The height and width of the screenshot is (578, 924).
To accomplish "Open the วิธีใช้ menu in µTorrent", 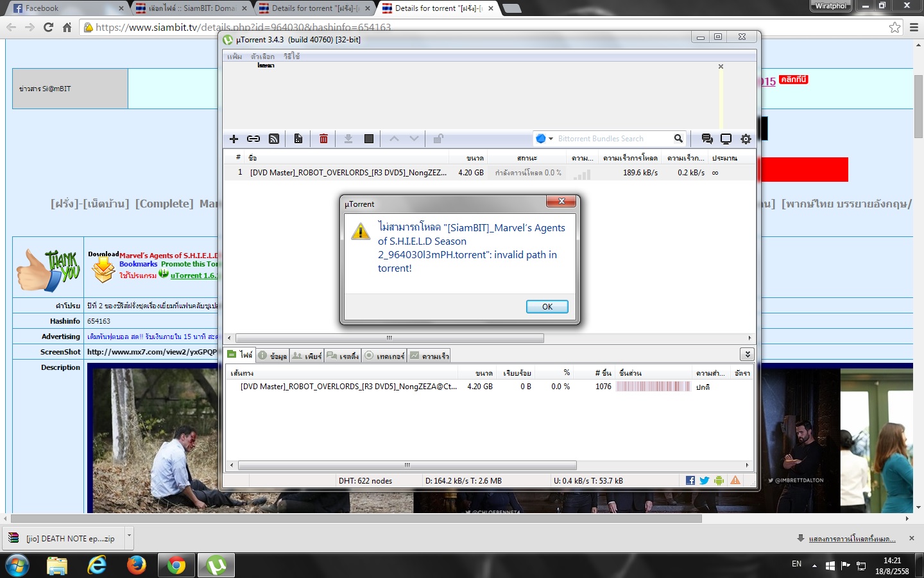I will 292,57.
